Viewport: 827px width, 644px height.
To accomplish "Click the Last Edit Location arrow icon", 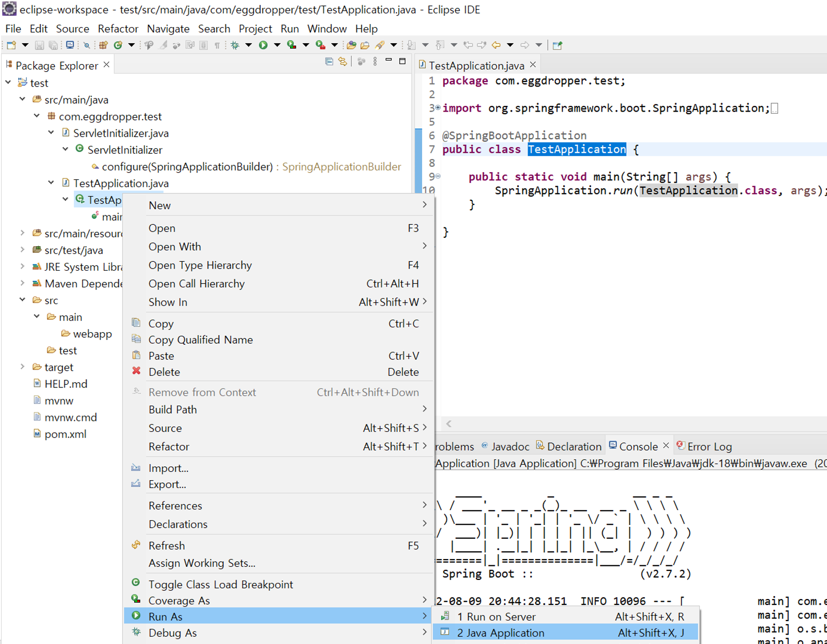I will click(x=468, y=45).
